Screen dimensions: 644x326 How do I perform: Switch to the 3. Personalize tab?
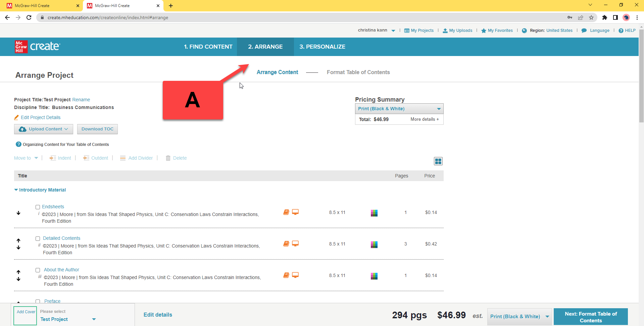(322, 47)
